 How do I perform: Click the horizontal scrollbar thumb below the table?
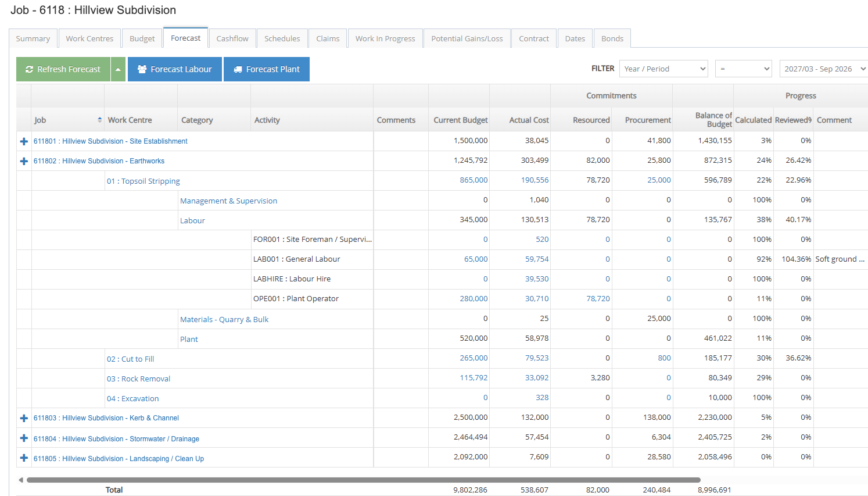click(x=364, y=480)
